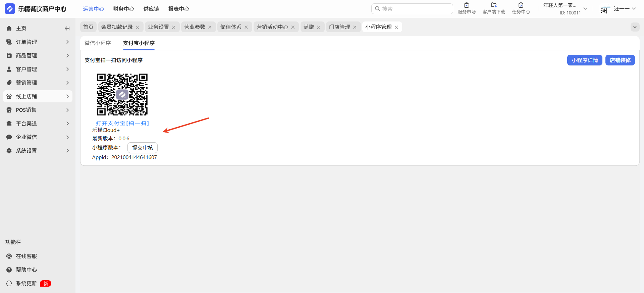Click the Appid 2021004144641607 text
The image size is (644, 293).
click(124, 157)
